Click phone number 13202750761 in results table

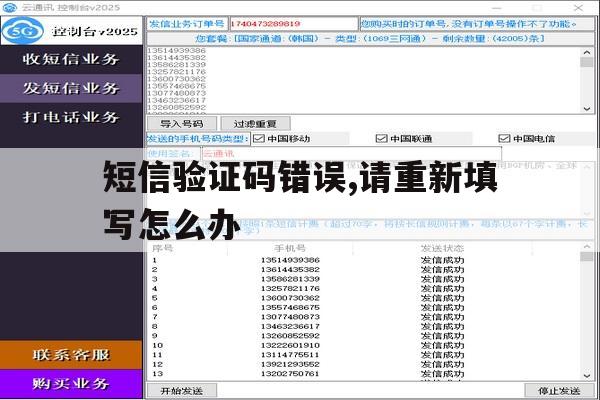(290, 374)
